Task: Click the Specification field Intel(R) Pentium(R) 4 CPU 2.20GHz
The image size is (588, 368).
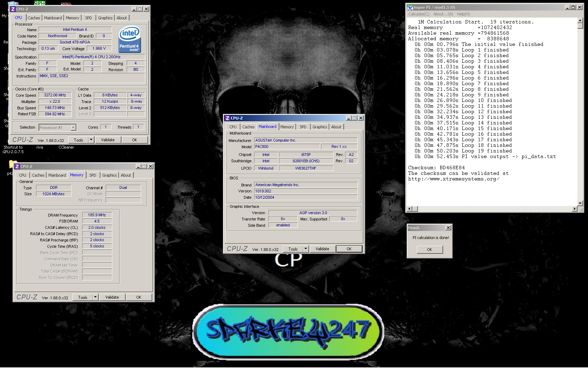Action: [x=92, y=57]
